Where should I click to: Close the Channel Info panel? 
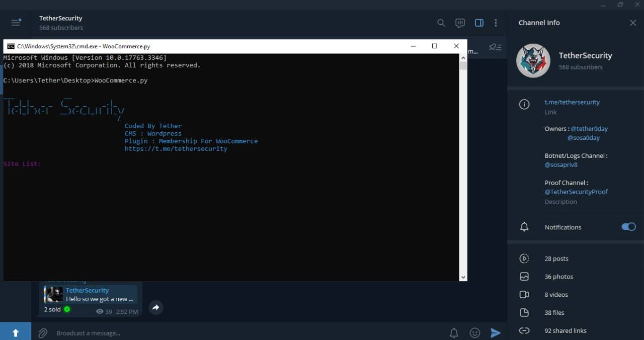(633, 23)
